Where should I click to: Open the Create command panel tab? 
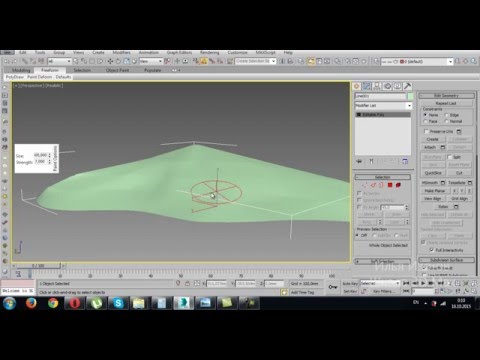click(356, 86)
